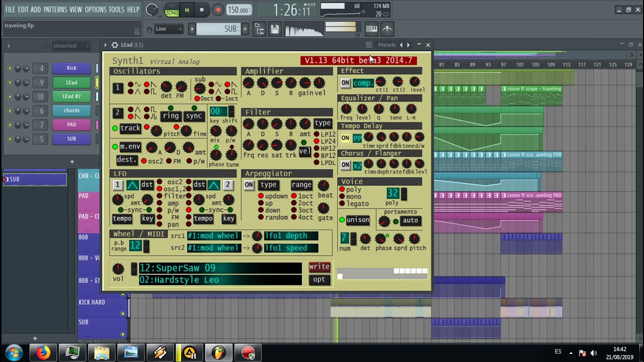The height and width of the screenshot is (362, 644).
Task: Click the m.env button
Action: [x=130, y=147]
